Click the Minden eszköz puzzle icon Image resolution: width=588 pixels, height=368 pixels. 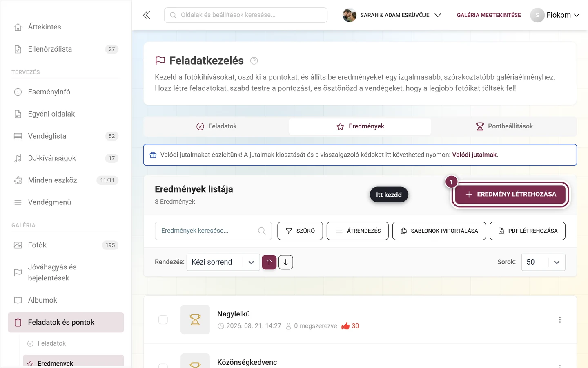18,180
